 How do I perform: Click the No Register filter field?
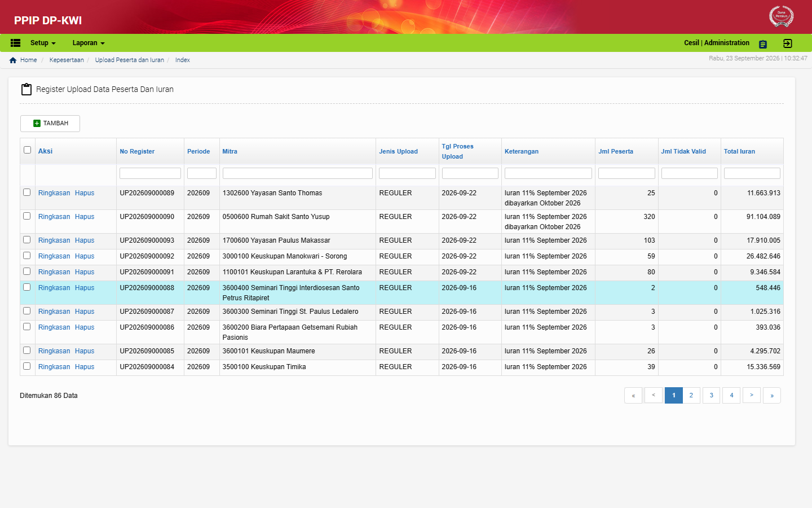150,173
